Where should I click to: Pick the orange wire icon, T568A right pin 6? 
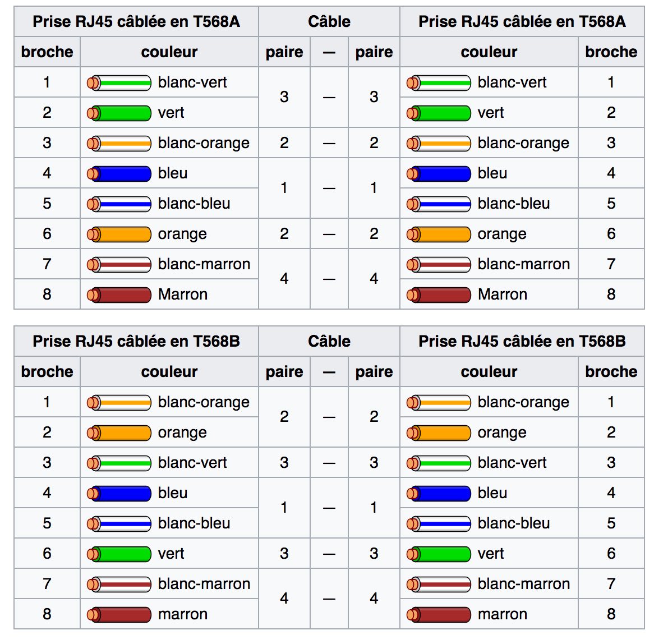point(439,234)
